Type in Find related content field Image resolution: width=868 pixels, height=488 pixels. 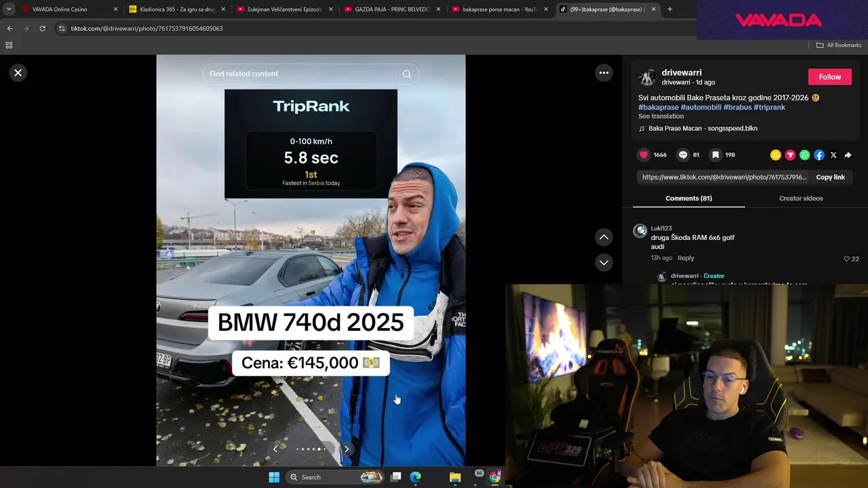(298, 74)
